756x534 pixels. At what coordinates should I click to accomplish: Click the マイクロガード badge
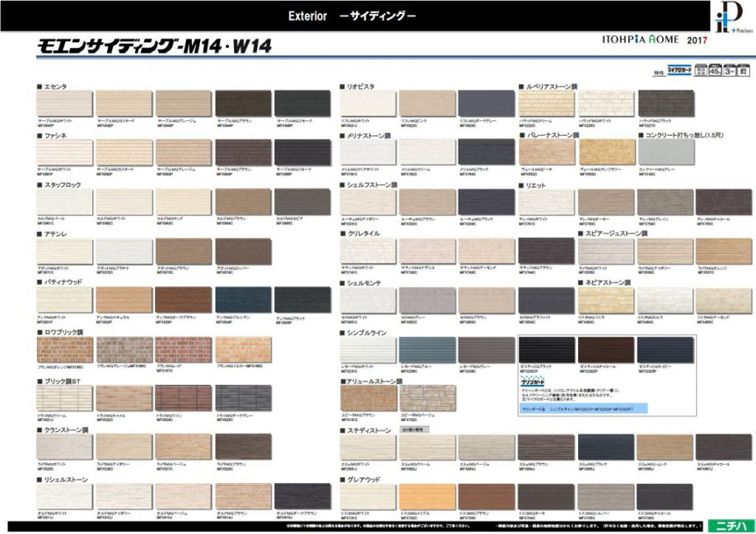pos(679,70)
